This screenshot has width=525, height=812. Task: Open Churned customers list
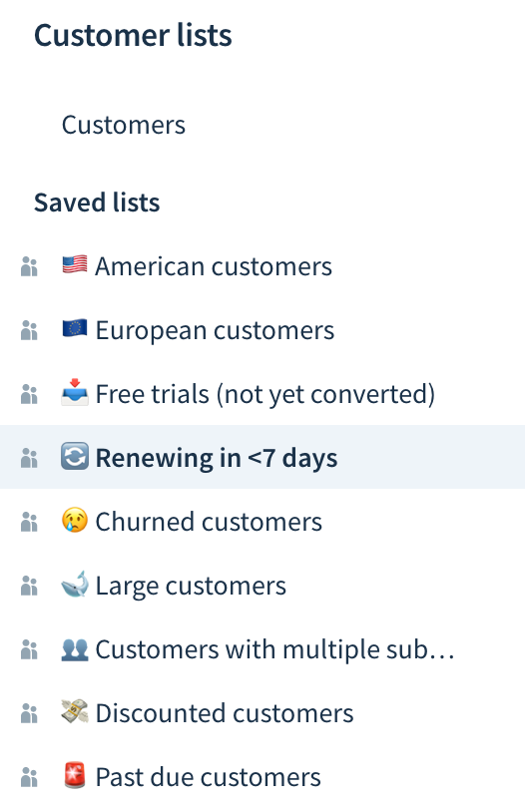[x=262, y=522]
